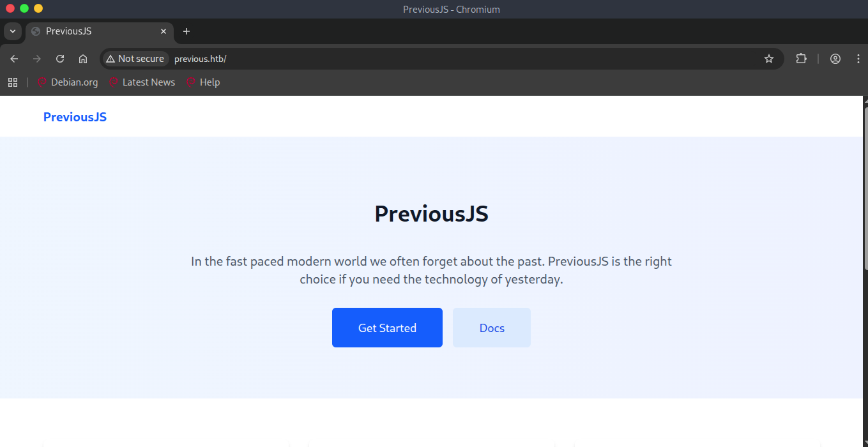
Task: Open the Debian.org bookmark
Action: (x=68, y=82)
